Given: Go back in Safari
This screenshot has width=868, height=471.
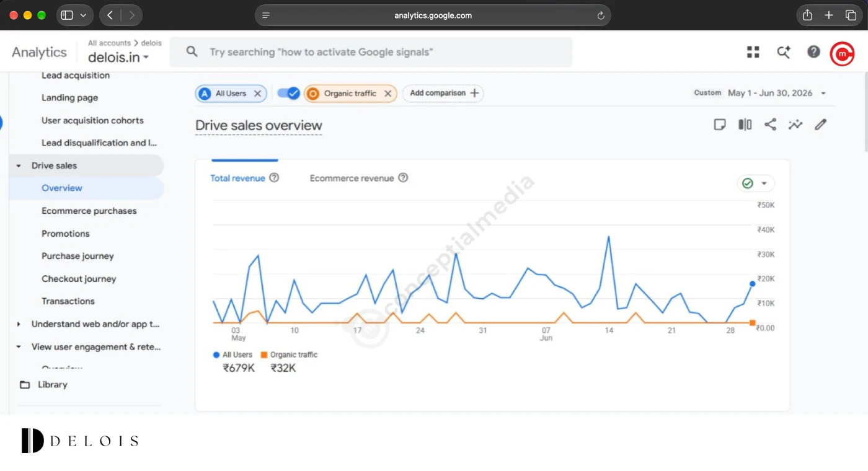Looking at the screenshot, I should (x=110, y=15).
